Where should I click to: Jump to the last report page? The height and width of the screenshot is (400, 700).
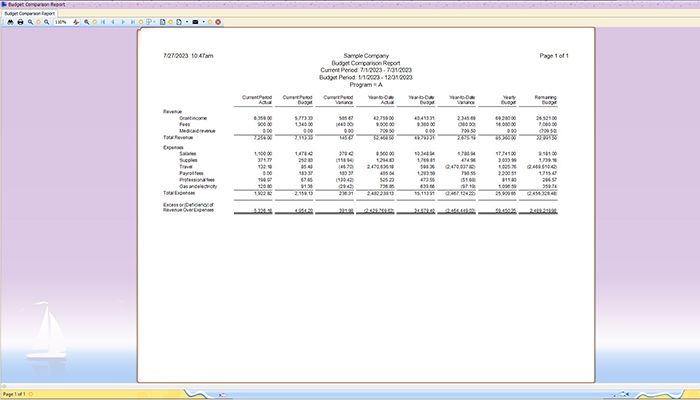133,22
